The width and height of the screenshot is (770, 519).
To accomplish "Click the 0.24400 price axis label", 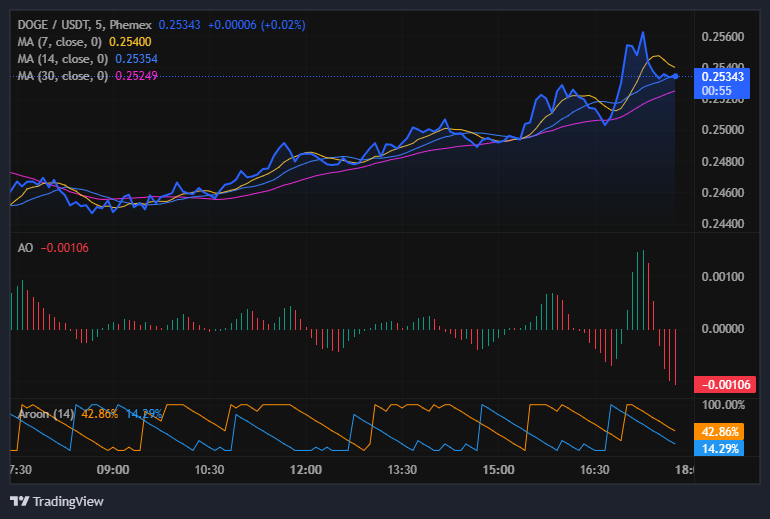I will point(722,224).
